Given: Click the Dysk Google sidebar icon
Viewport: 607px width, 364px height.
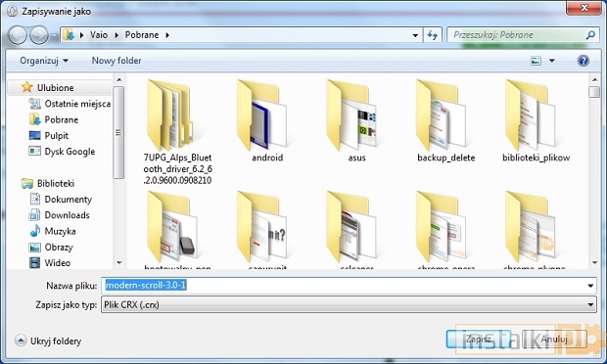Looking at the screenshot, I should [x=34, y=151].
